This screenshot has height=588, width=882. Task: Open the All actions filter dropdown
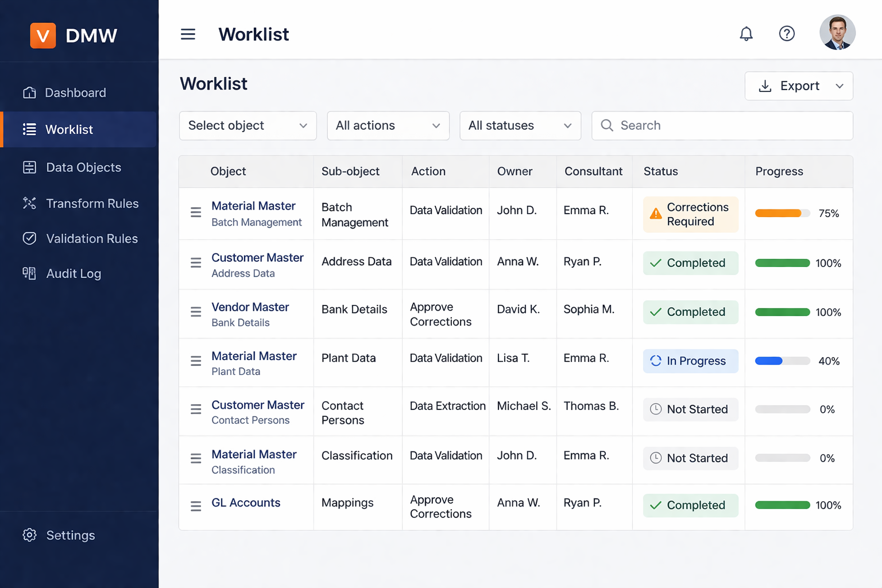[x=388, y=126]
